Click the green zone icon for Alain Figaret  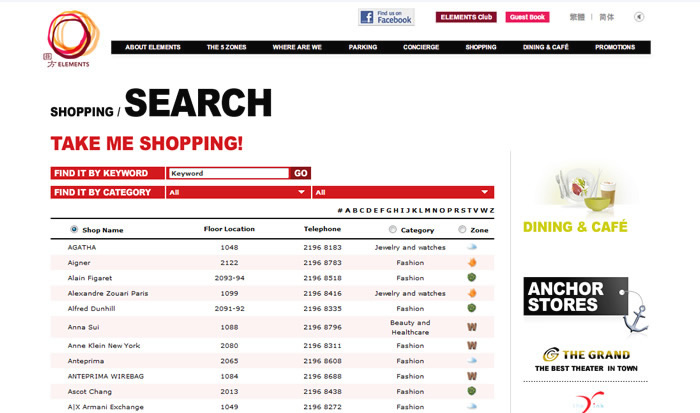tap(471, 278)
